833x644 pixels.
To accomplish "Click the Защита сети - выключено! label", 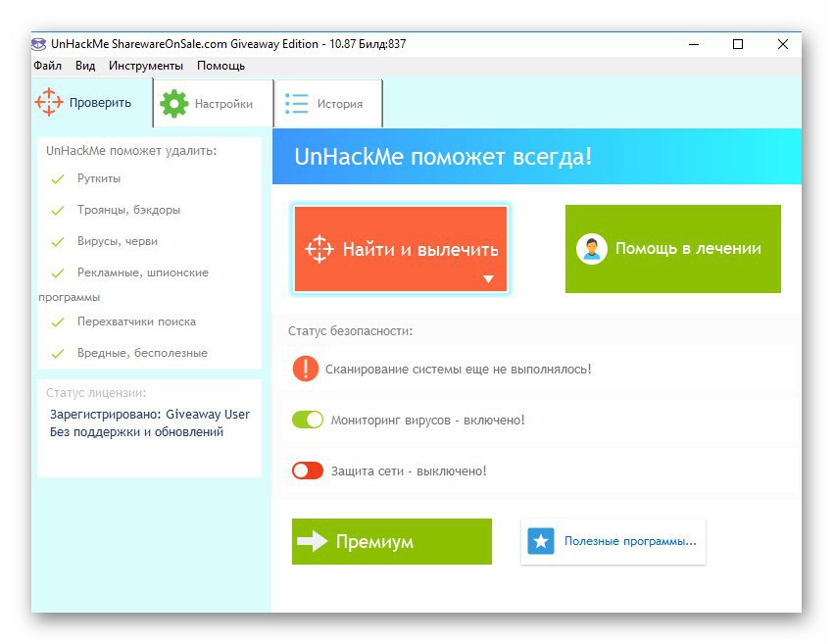I will click(409, 471).
